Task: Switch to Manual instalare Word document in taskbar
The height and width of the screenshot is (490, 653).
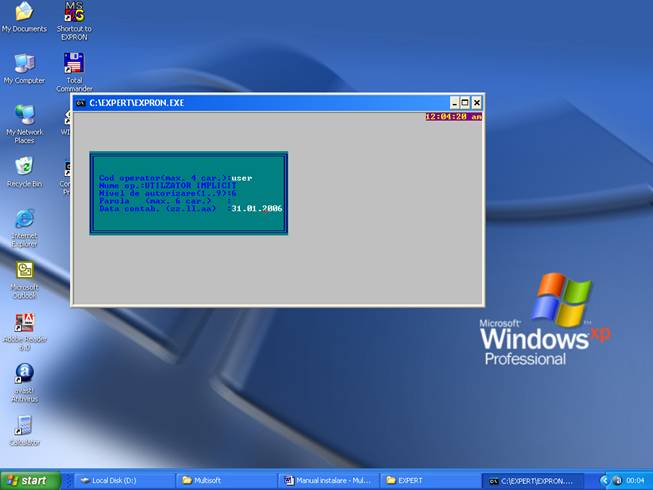Action: point(328,480)
